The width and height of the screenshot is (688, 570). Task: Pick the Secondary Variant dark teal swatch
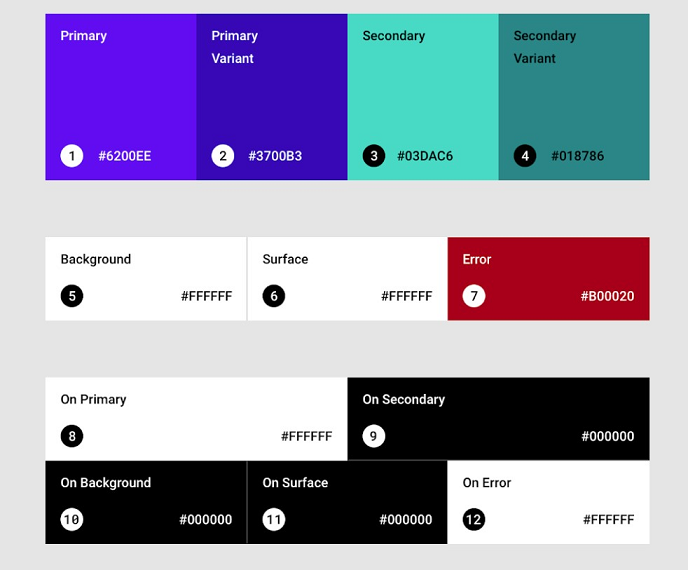(574, 97)
